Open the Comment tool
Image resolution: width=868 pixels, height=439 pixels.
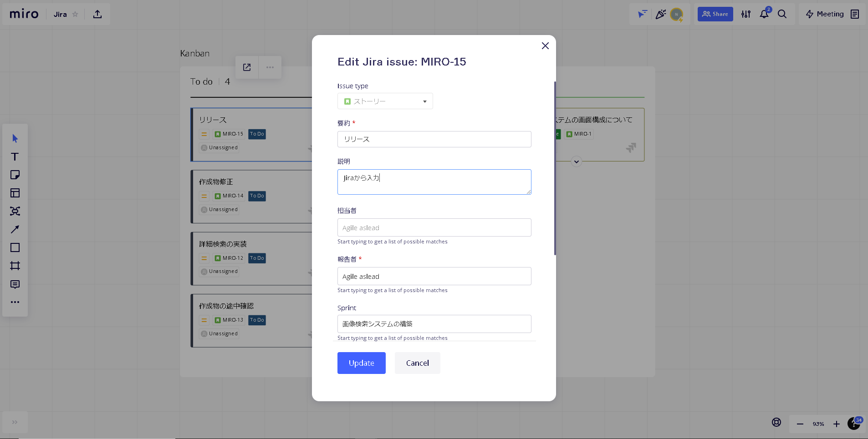coord(15,284)
